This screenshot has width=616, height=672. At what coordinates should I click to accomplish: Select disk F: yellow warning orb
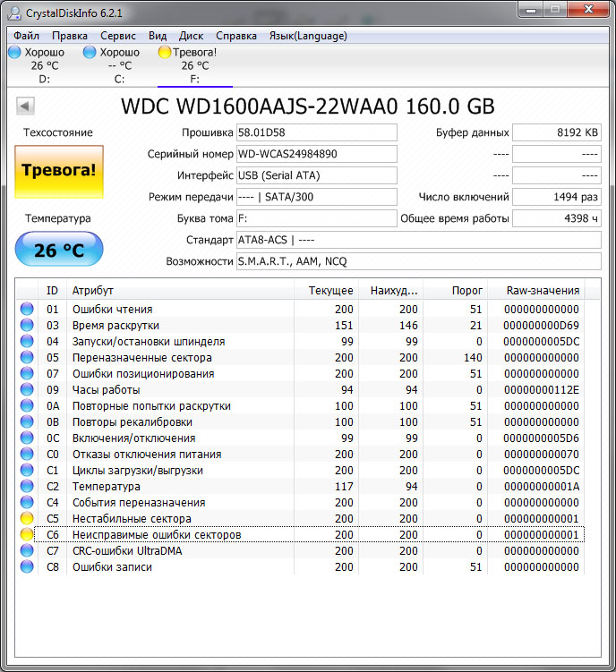point(165,52)
